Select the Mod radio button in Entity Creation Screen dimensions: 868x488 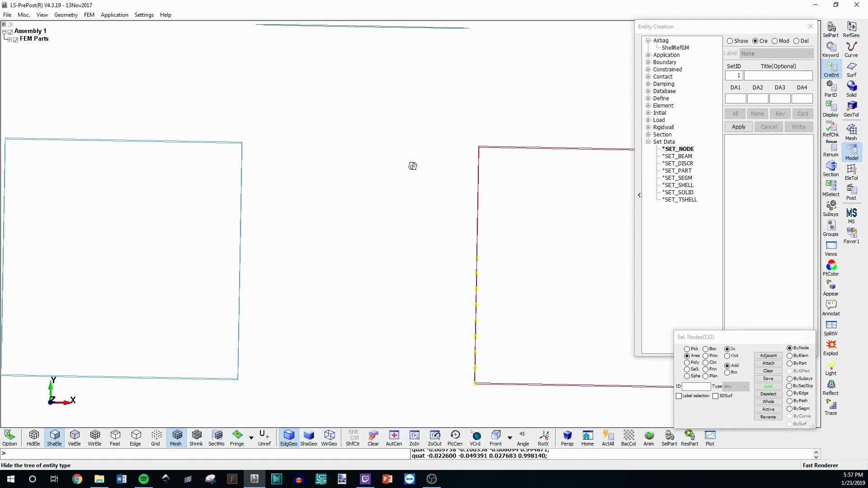(776, 41)
